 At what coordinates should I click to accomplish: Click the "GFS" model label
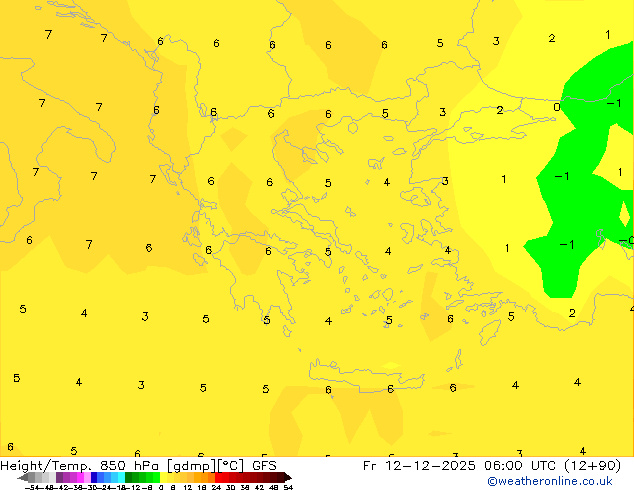264,466
